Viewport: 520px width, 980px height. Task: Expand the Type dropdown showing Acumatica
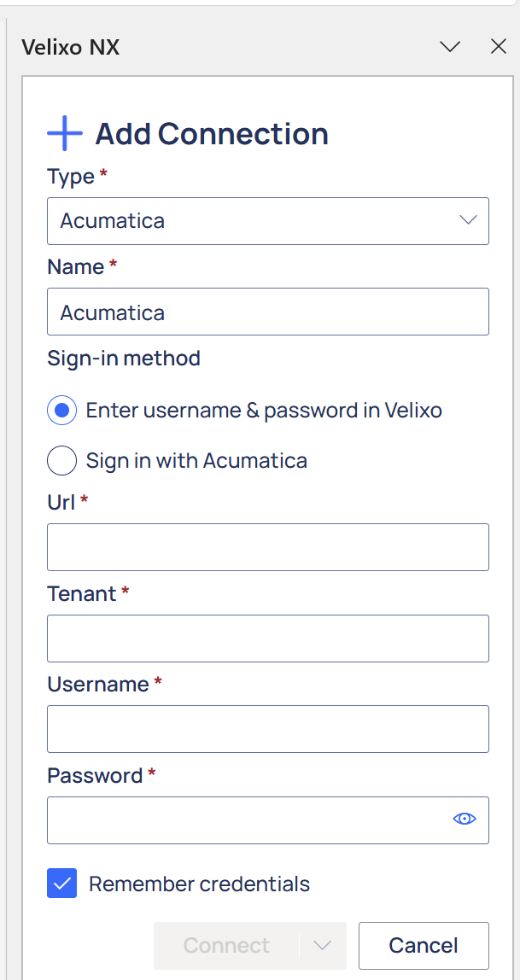coord(267,220)
